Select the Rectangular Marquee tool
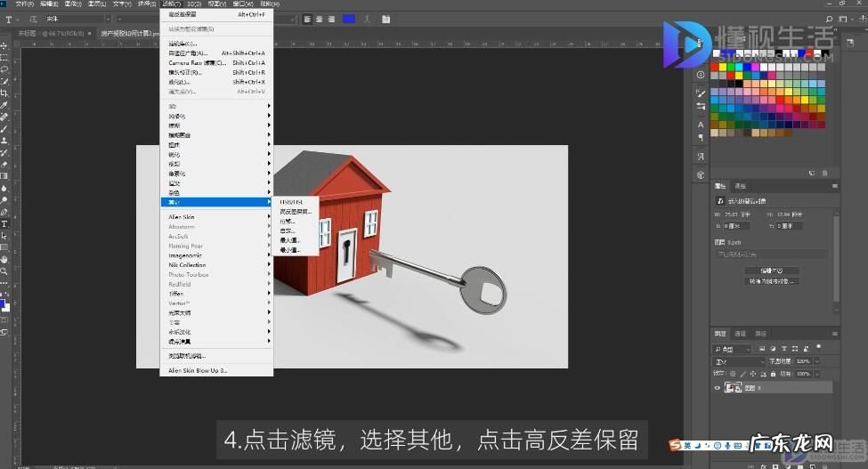This screenshot has width=868, height=469. 4,58
